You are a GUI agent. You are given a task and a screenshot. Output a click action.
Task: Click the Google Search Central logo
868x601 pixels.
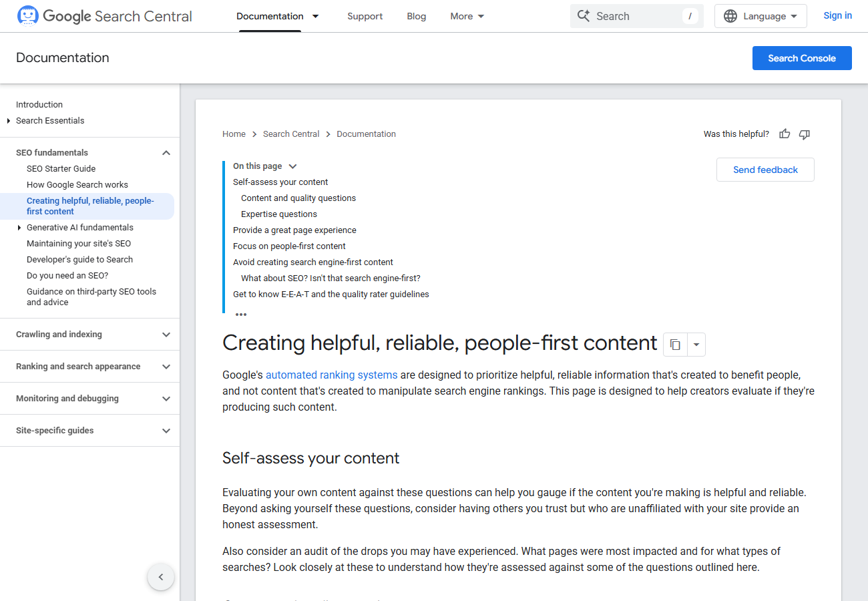click(104, 16)
